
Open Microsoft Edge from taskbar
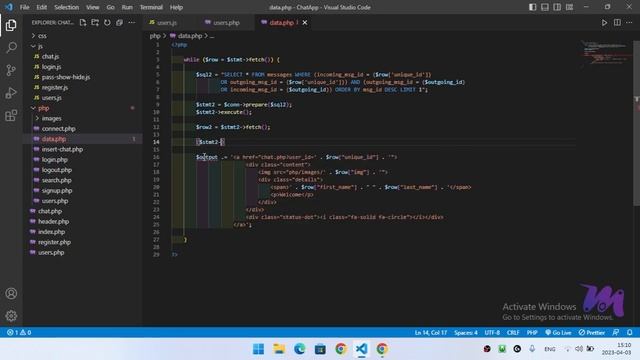click(x=300, y=349)
